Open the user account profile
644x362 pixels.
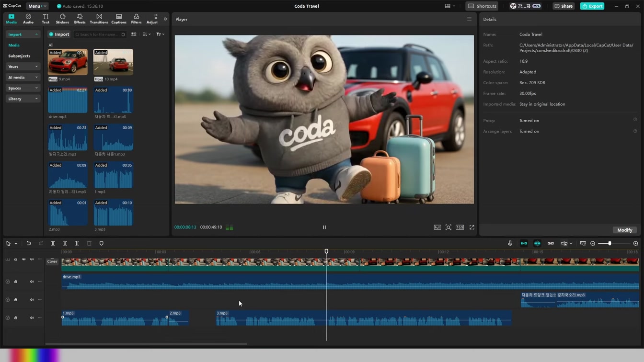[x=525, y=6]
